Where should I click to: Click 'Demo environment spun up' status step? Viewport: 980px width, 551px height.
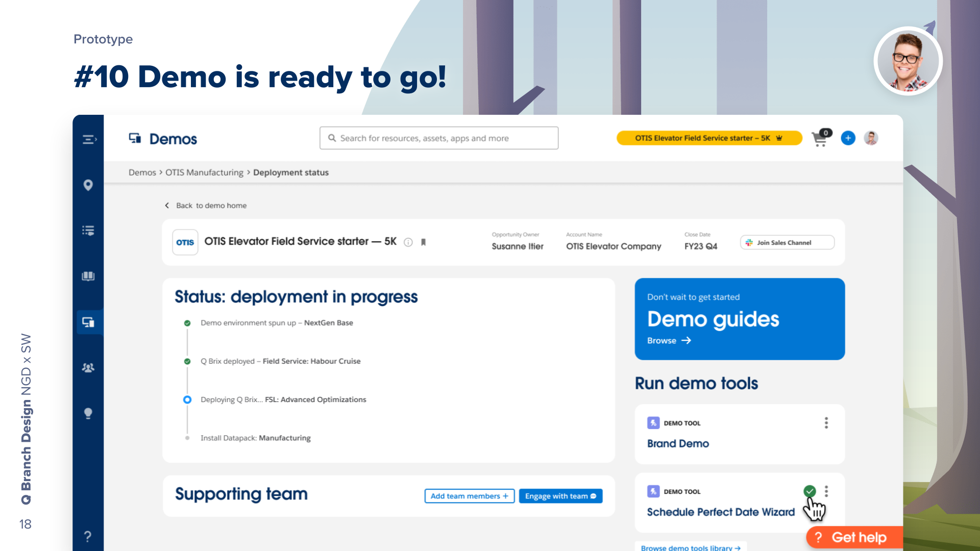[x=277, y=323]
